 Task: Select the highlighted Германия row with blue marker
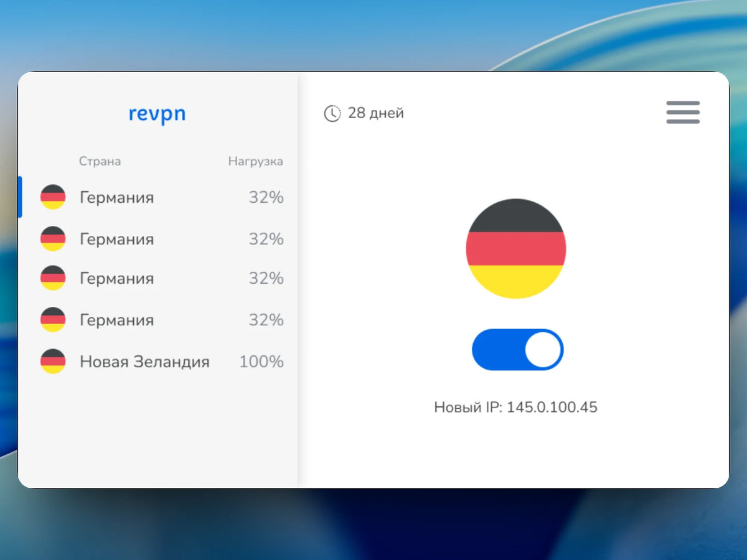coord(159,197)
